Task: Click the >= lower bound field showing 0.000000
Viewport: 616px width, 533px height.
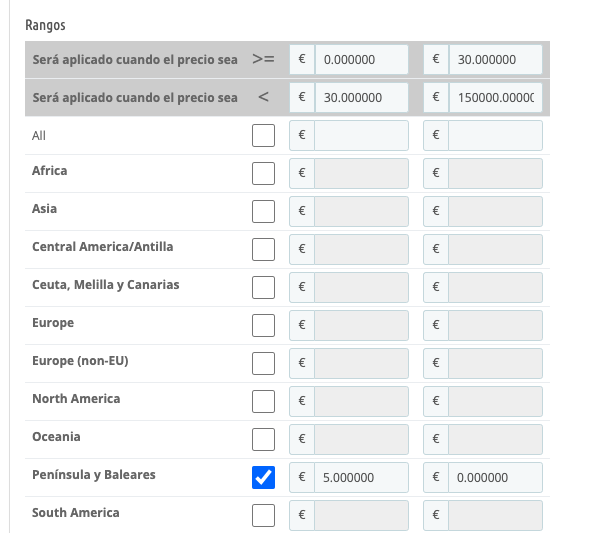Action: pyautogui.click(x=360, y=60)
